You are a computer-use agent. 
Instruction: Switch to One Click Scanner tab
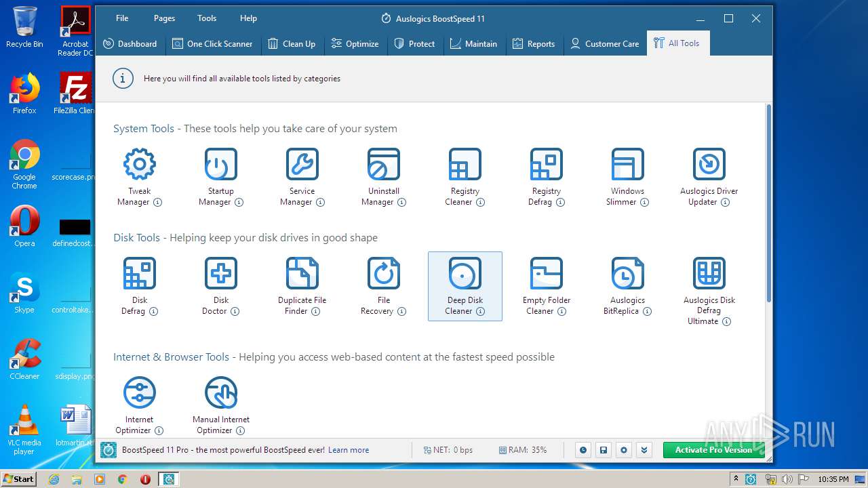(x=212, y=43)
